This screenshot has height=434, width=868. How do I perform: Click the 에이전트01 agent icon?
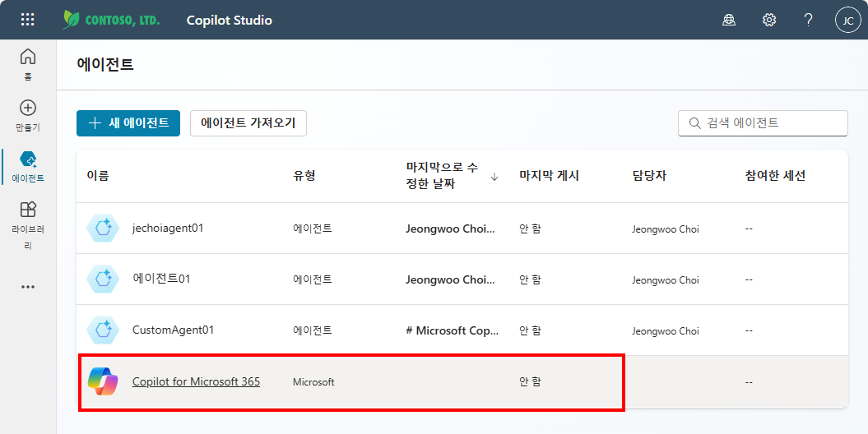[x=103, y=279]
